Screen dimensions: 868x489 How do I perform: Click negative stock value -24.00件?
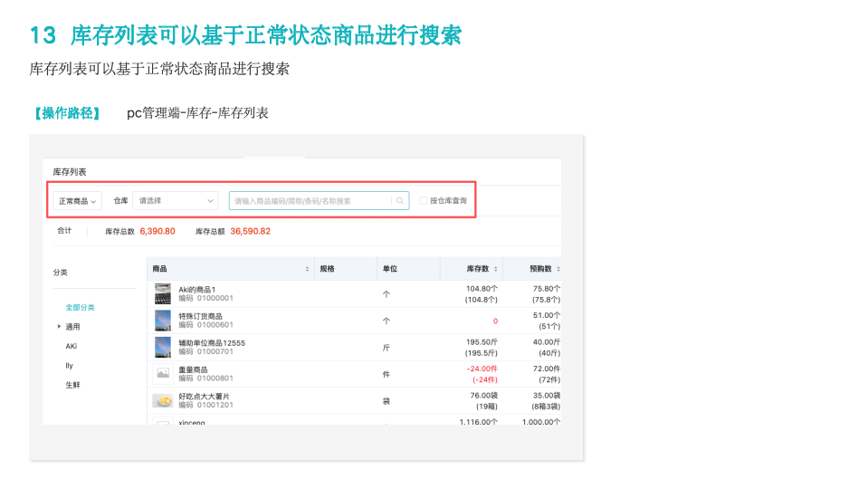pyautogui.click(x=482, y=369)
